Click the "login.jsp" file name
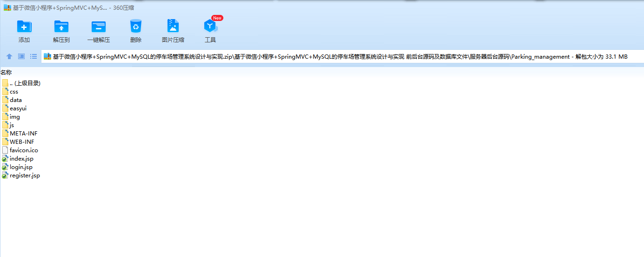The height and width of the screenshot is (257, 644). click(x=21, y=167)
